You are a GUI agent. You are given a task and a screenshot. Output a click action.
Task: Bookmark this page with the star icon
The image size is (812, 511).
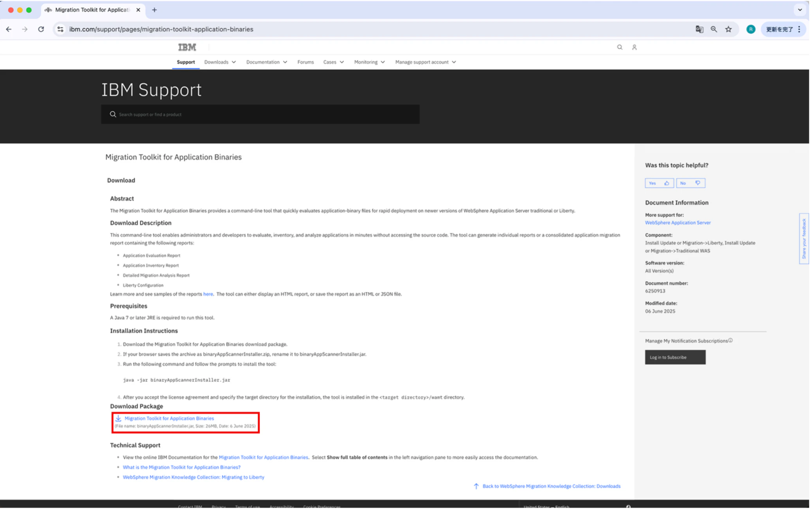[728, 29]
